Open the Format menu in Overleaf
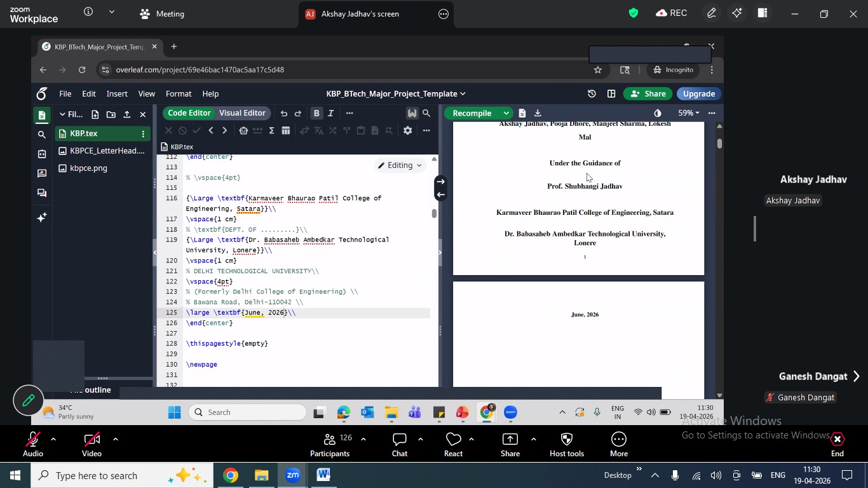Screen dimensions: 868x488 179,94
